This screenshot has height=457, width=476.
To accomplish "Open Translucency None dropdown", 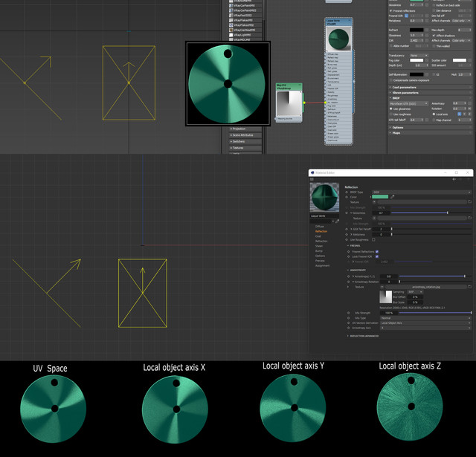I will tap(419, 56).
